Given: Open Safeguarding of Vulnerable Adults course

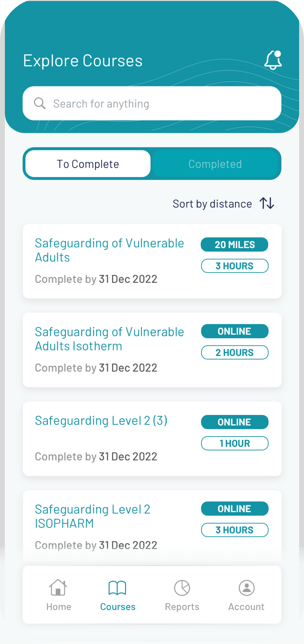Looking at the screenshot, I should pos(109,250).
